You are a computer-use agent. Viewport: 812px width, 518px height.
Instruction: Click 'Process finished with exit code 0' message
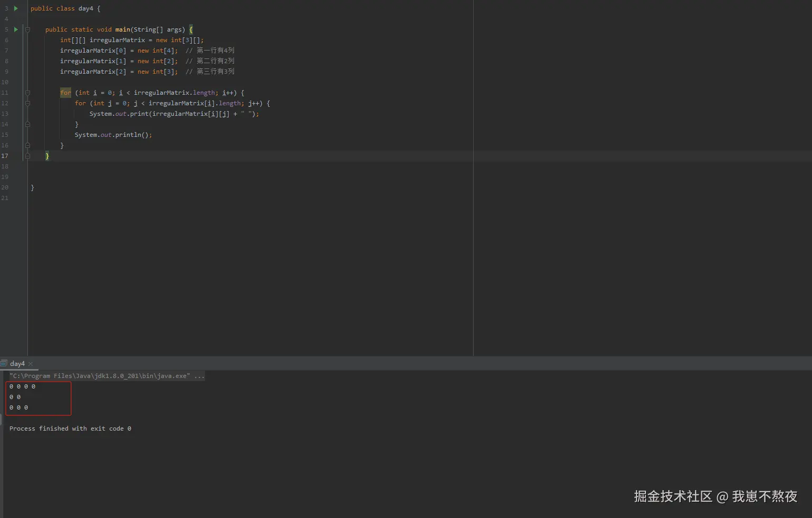pos(71,429)
